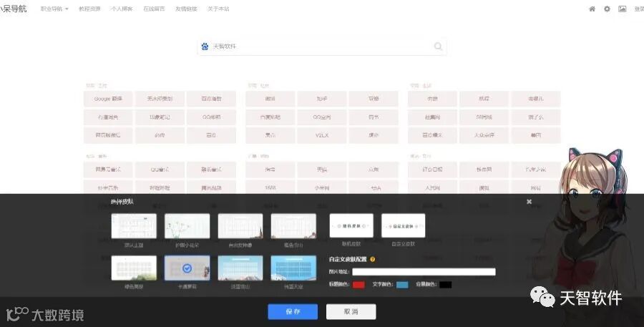Close the skin selection panel
Image resolution: width=644 pixels, height=327 pixels.
[529, 201]
